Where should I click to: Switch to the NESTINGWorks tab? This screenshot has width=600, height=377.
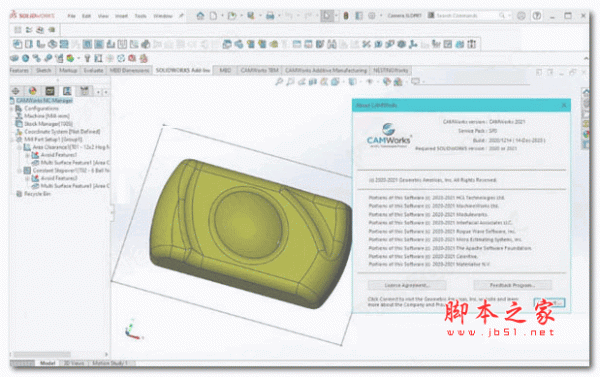pos(391,70)
